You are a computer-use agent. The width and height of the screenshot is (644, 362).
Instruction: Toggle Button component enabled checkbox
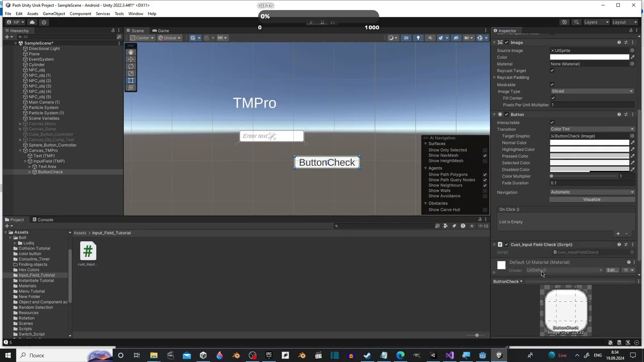pyautogui.click(x=506, y=115)
